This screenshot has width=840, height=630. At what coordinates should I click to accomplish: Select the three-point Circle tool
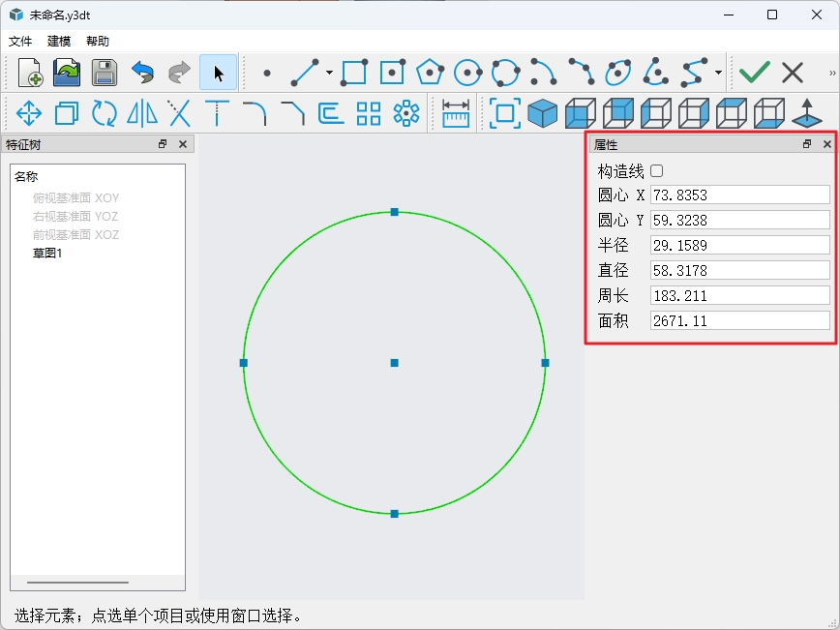tap(505, 73)
